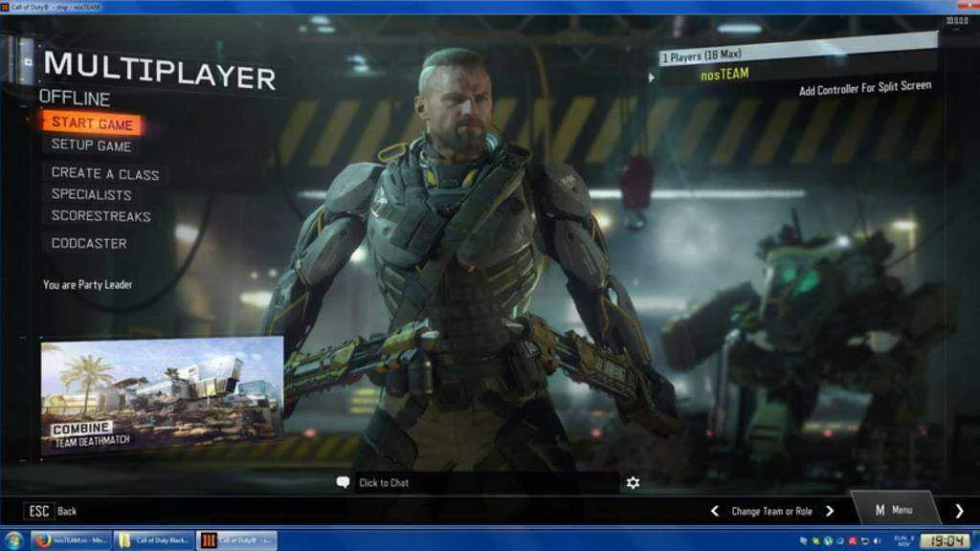Image resolution: width=980 pixels, height=551 pixels.
Task: Click Add Controller For Split Screen
Action: tap(865, 88)
